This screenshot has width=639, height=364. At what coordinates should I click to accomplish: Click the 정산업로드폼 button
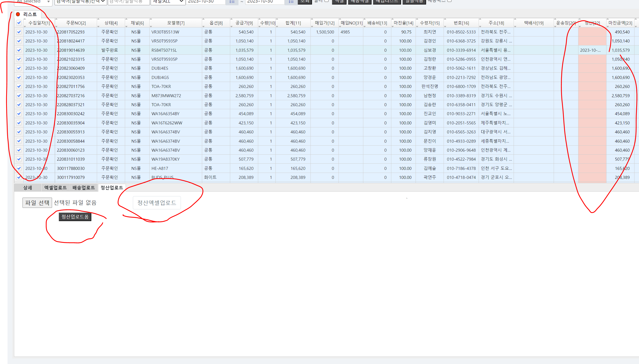point(75,217)
